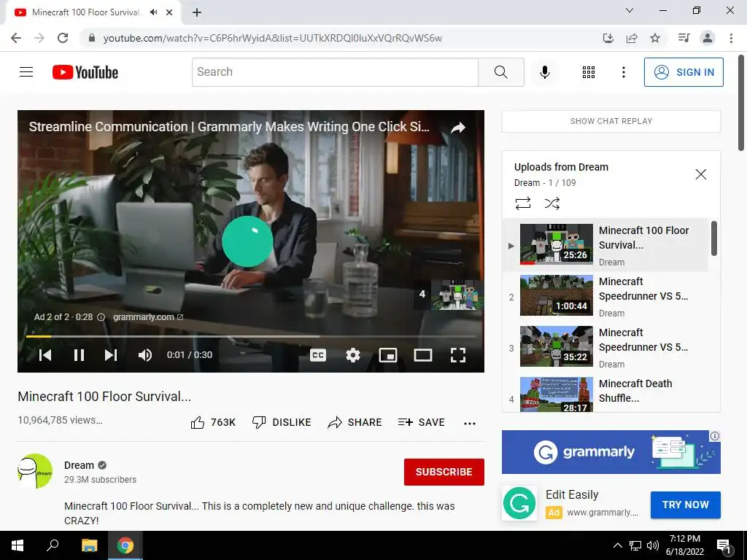Screen dimensions: 747x560
Task: Like the video with 763K thumbs up
Action: tap(212, 422)
